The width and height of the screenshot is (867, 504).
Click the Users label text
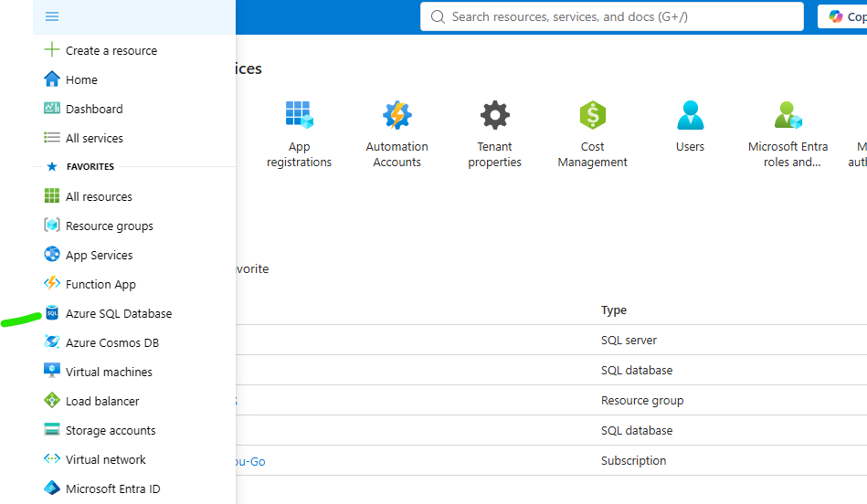pos(690,147)
